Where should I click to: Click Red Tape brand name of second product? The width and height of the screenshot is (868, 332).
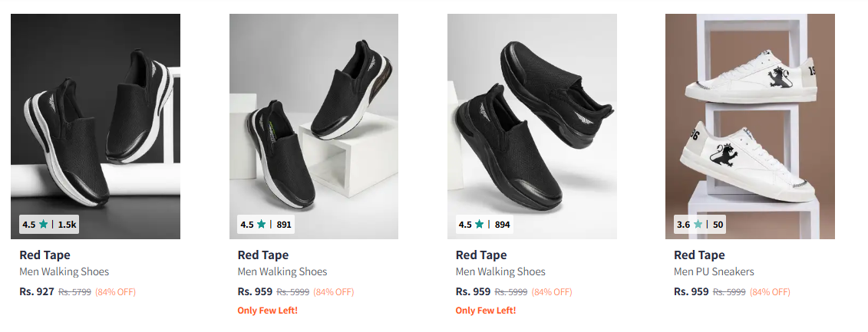click(x=263, y=255)
